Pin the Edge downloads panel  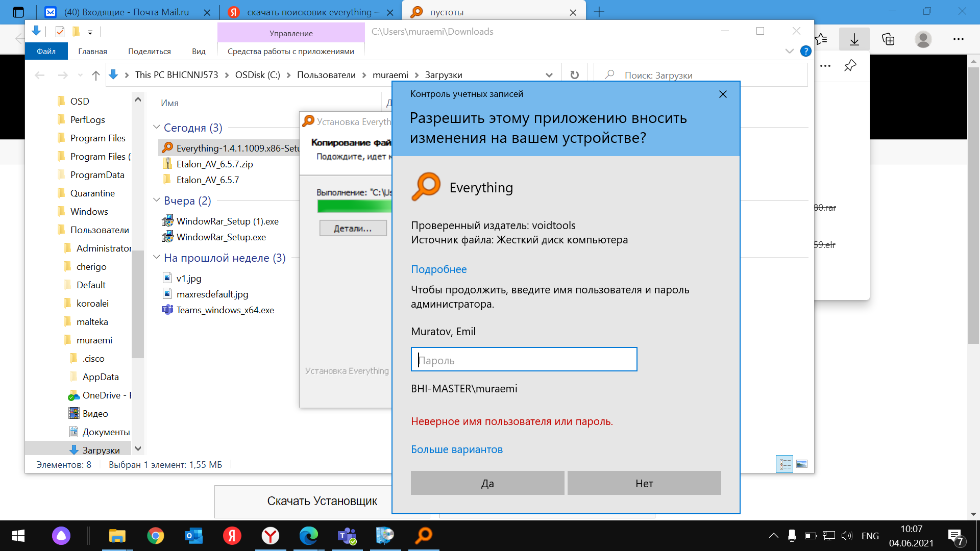[850, 66]
